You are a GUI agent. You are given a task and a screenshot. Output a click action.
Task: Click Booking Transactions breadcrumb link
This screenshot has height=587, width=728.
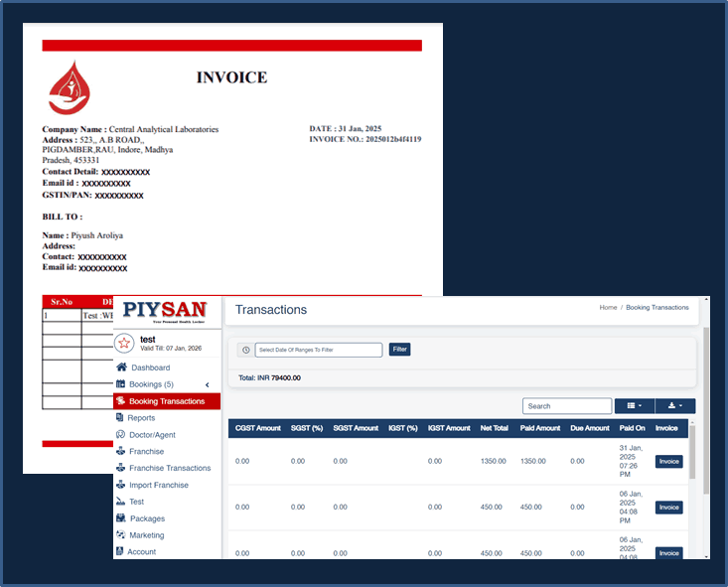coord(656,308)
